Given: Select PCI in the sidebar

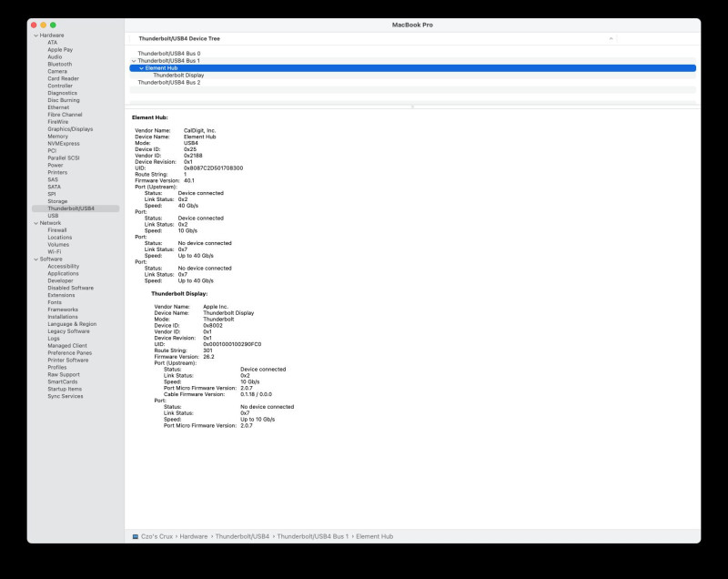Looking at the screenshot, I should click(x=52, y=151).
